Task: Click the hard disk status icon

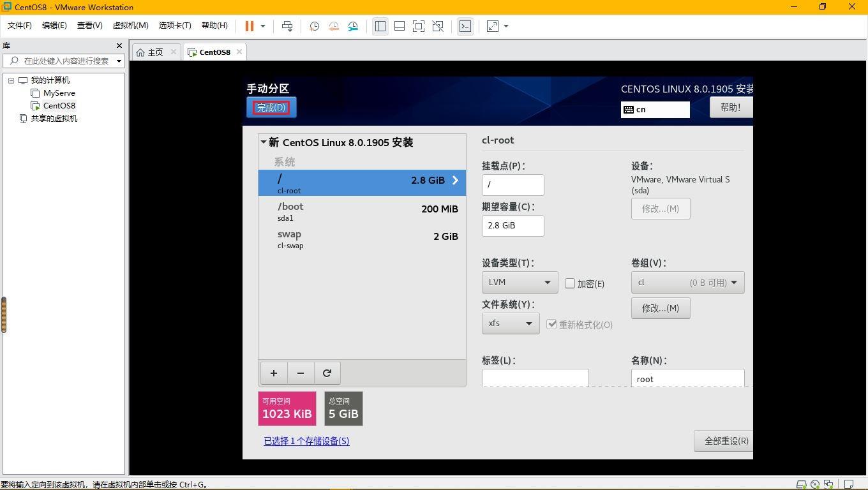Action: point(802,484)
